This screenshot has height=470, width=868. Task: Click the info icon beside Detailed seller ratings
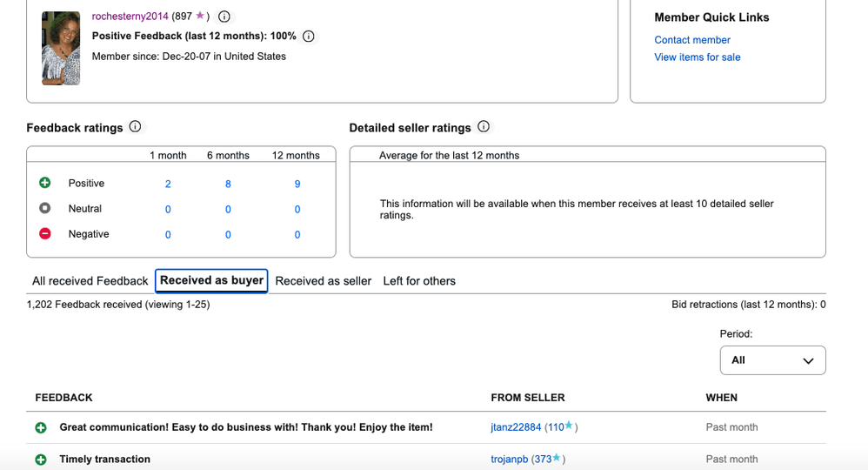pos(484,127)
